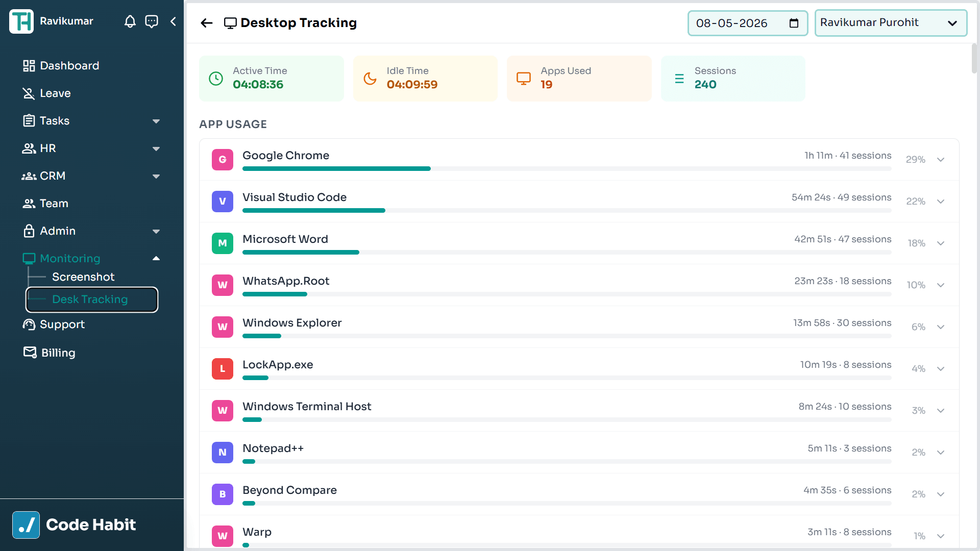This screenshot has width=980, height=551.
Task: Click the Code Habit brand text
Action: tap(91, 525)
